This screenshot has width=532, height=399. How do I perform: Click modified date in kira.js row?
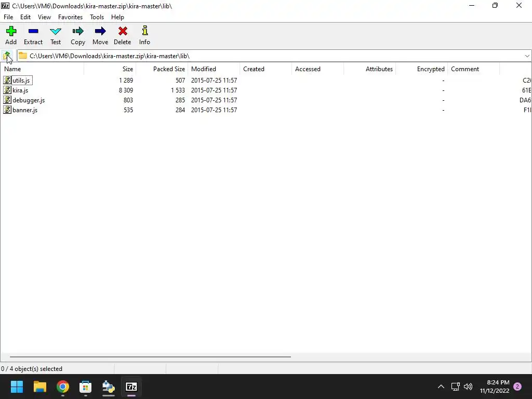[x=214, y=90]
